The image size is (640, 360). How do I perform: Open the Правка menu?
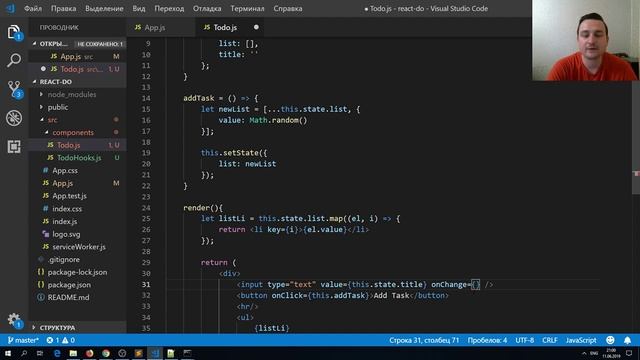(63, 9)
